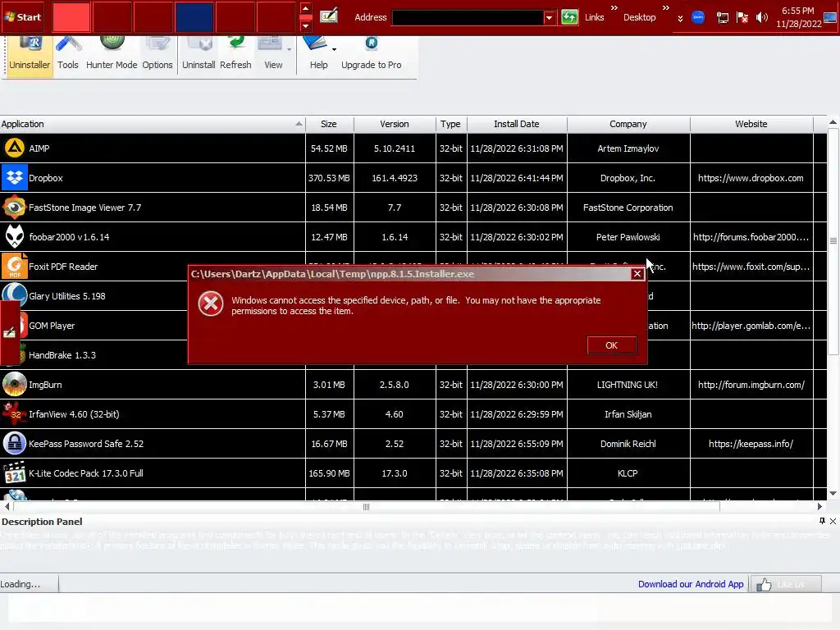
Task: Sort by the Company column header
Action: coord(628,124)
